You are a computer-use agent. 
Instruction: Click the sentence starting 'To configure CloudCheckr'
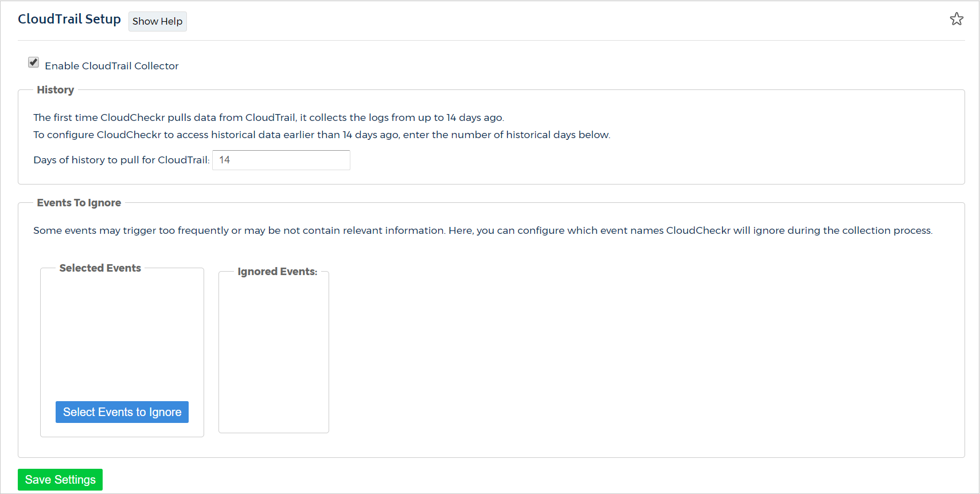click(322, 135)
